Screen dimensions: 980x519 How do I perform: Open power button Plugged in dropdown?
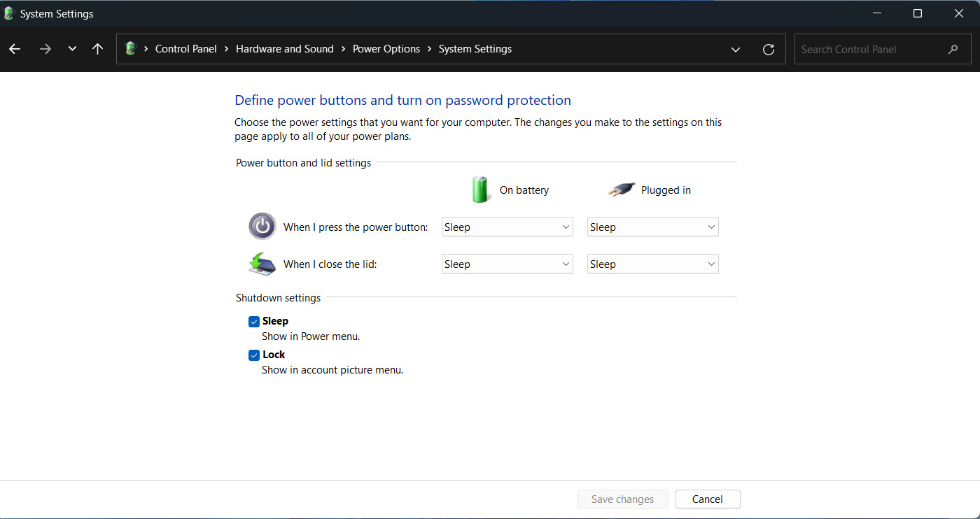pos(653,227)
